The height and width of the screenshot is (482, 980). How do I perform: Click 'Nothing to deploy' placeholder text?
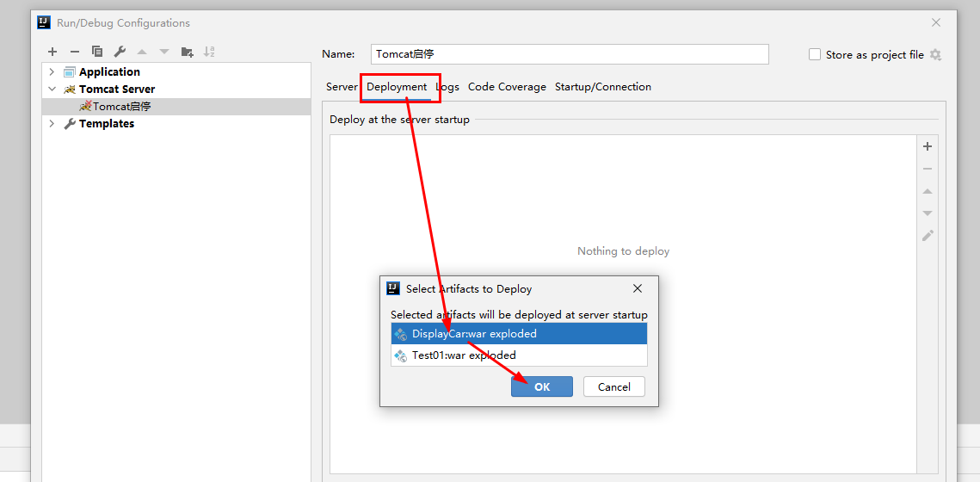[x=623, y=251]
